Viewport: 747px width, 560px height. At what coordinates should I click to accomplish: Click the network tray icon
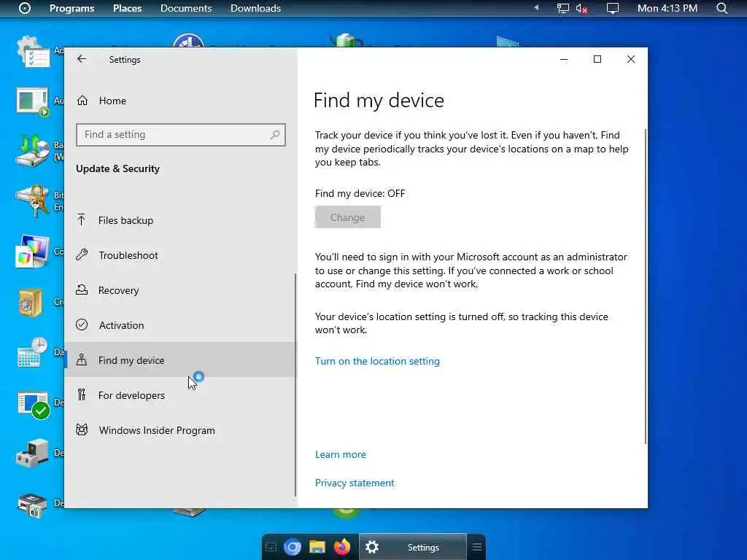pyautogui.click(x=563, y=8)
